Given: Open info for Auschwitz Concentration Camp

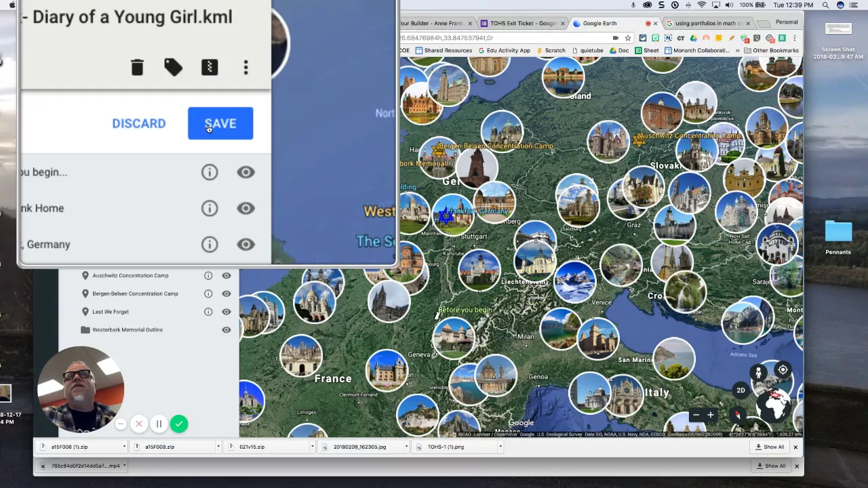Looking at the screenshot, I should click(208, 276).
